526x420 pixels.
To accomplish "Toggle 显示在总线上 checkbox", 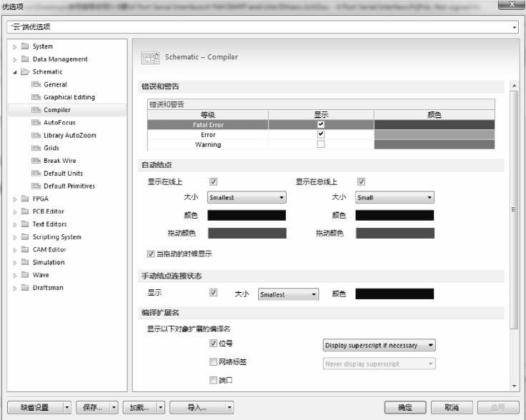I will click(361, 181).
